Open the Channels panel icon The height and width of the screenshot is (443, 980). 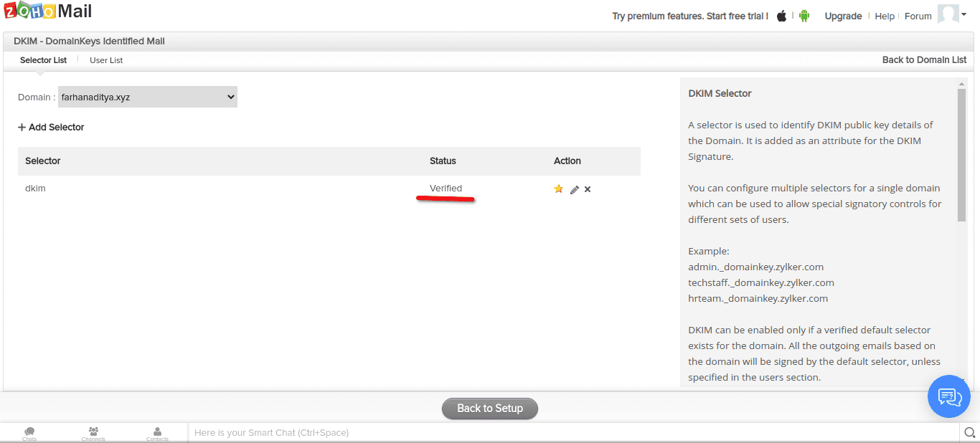pyautogui.click(x=93, y=432)
